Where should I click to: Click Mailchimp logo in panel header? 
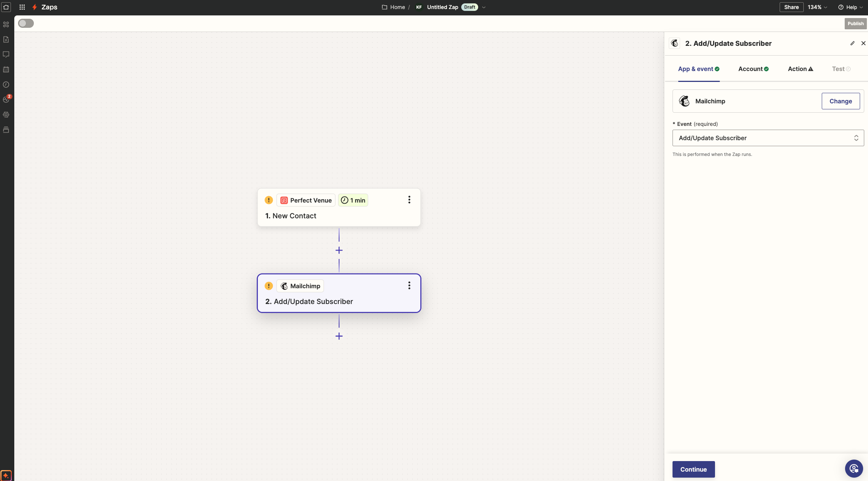coord(675,43)
